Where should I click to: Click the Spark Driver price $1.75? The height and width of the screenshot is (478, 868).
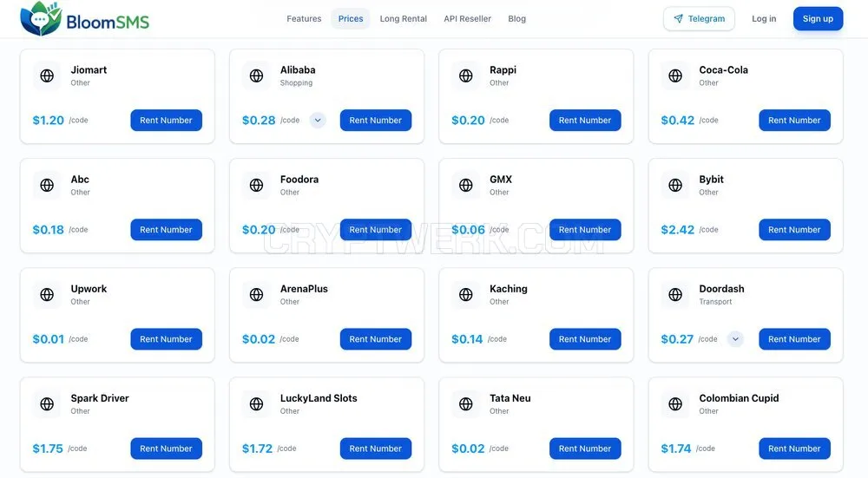[48, 449]
